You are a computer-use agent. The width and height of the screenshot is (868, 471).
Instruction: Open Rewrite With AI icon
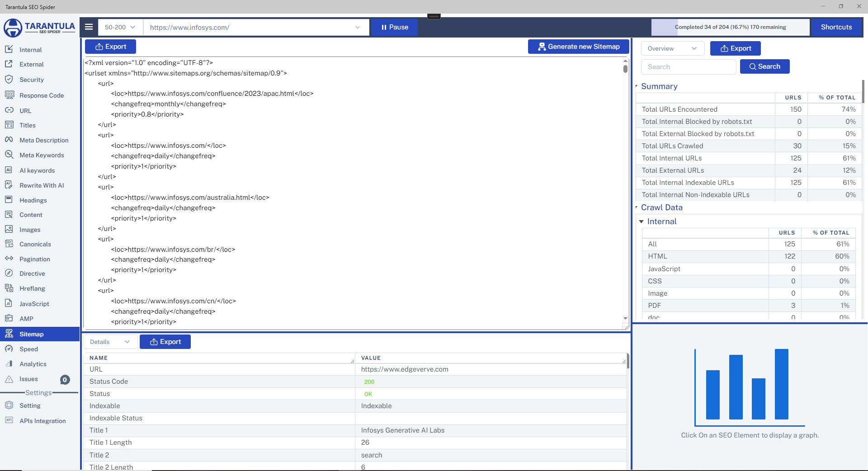9,185
